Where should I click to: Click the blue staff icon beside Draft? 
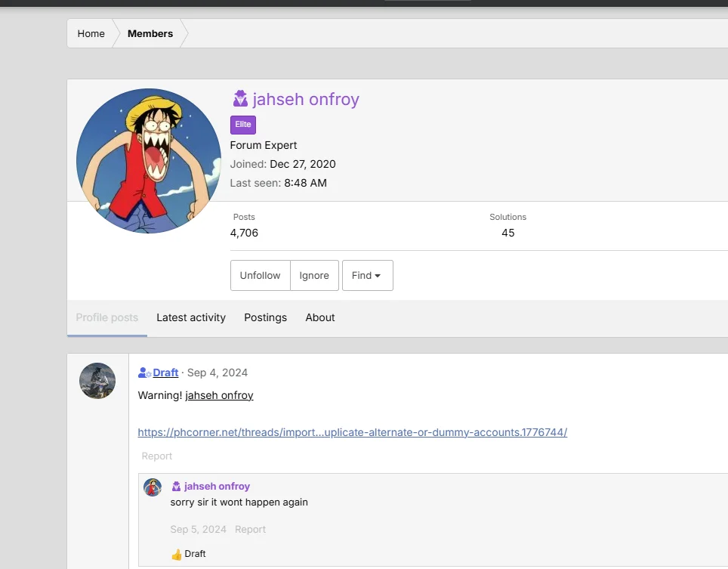(144, 373)
